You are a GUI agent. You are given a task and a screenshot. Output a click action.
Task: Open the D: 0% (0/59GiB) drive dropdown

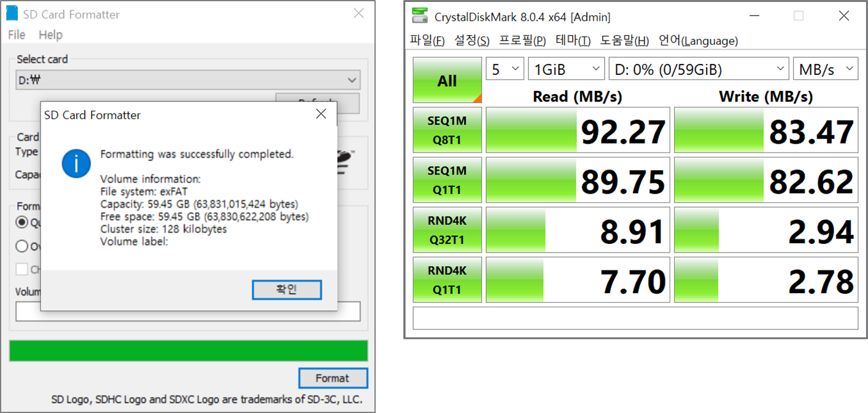tap(699, 69)
